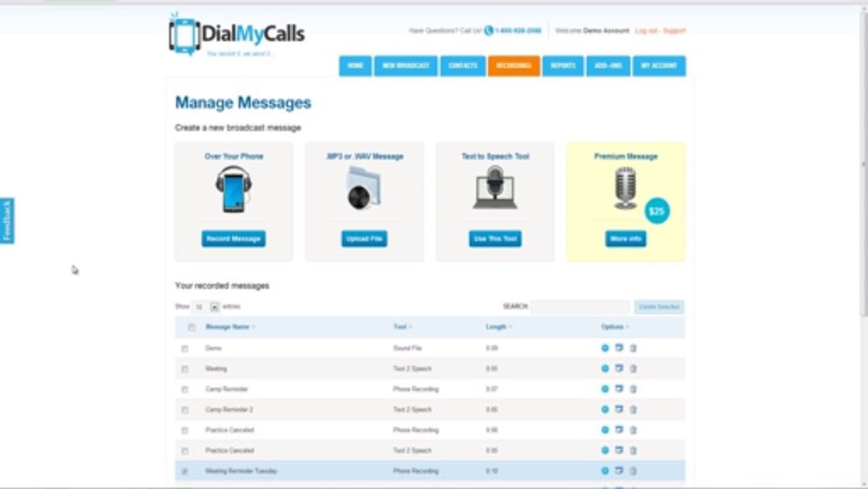The width and height of the screenshot is (868, 489).
Task: Check the Demo message checkbox
Action: (x=185, y=348)
